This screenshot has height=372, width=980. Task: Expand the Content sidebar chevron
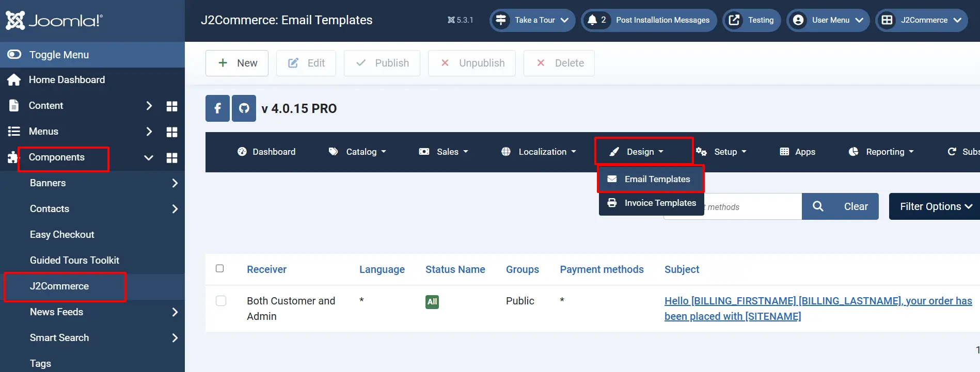149,106
